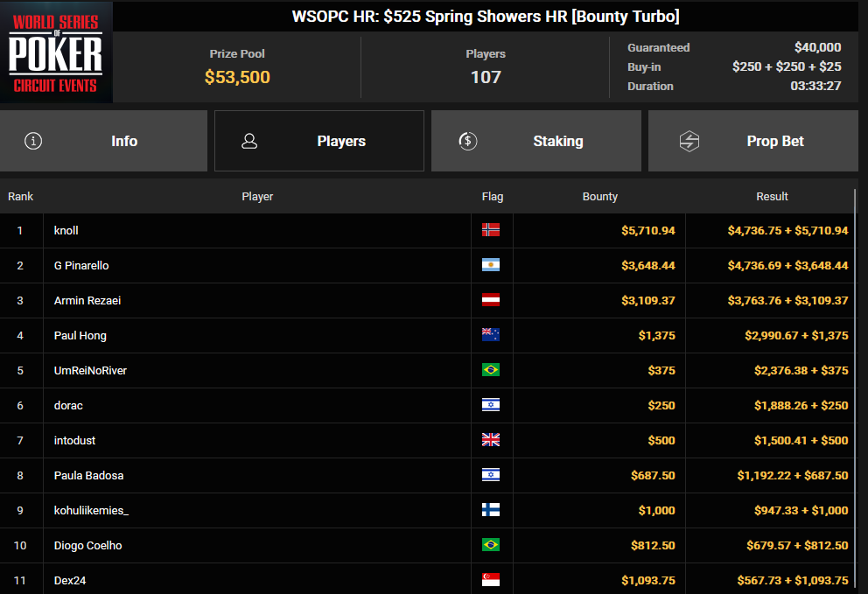Select player Paul Hong

[80, 335]
